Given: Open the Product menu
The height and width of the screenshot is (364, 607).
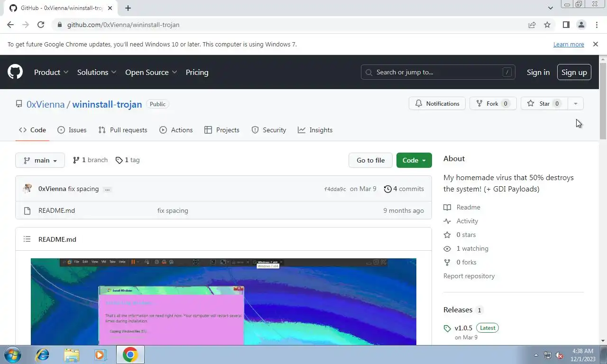Looking at the screenshot, I should (51, 72).
